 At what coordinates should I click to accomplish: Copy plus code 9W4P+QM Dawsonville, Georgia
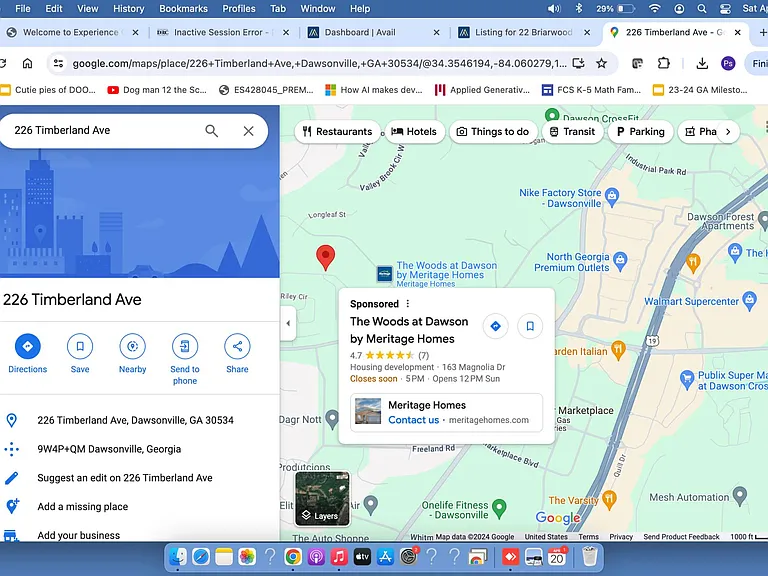tap(109, 449)
